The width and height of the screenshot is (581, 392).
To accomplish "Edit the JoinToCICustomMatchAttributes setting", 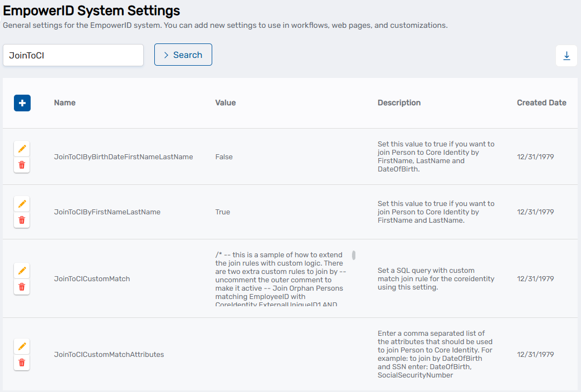I will 22,346.
